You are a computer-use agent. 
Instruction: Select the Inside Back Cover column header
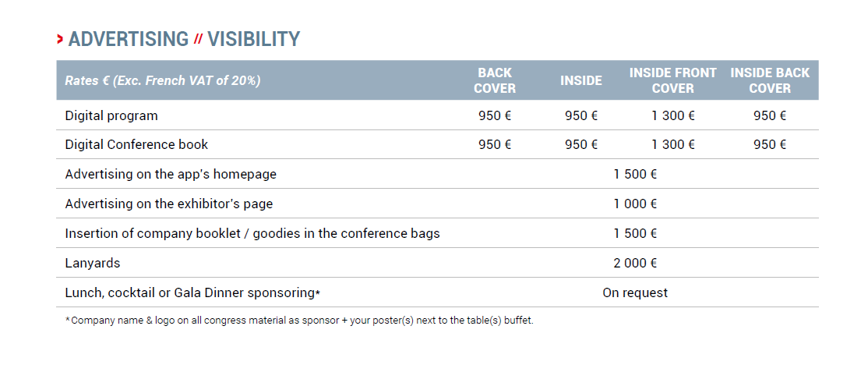[x=770, y=80]
